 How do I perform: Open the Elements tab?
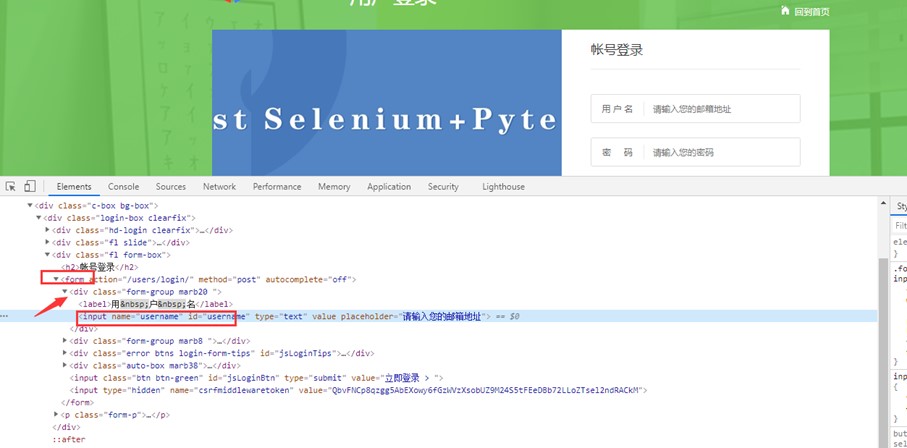click(74, 186)
